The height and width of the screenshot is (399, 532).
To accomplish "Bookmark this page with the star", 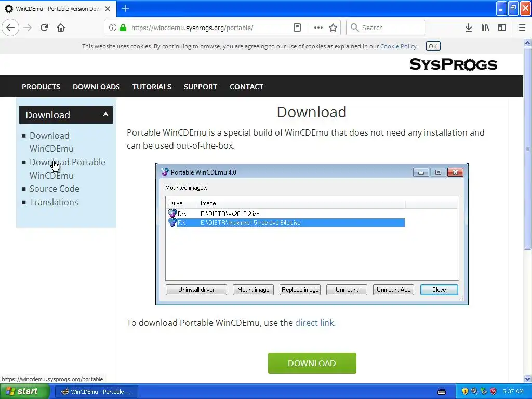I will click(x=333, y=28).
